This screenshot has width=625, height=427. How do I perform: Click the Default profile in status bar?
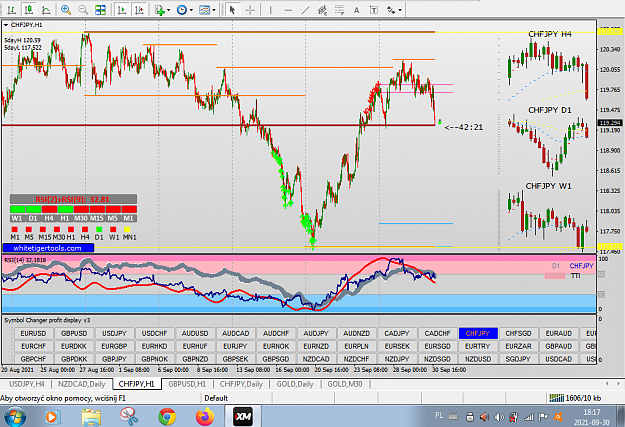[216, 398]
